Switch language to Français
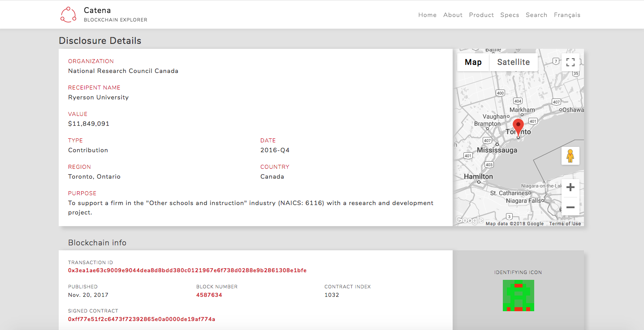Screen dimensions: 644x330 tap(567, 15)
